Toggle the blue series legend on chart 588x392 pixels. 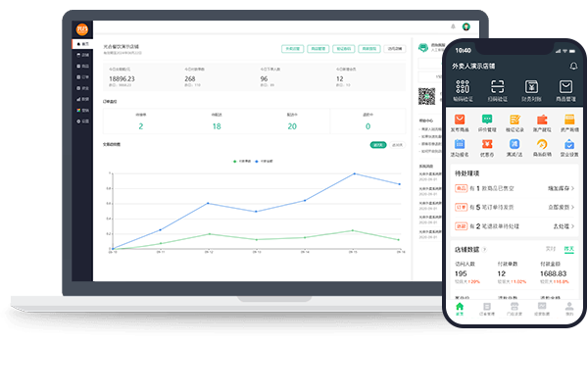click(x=264, y=162)
